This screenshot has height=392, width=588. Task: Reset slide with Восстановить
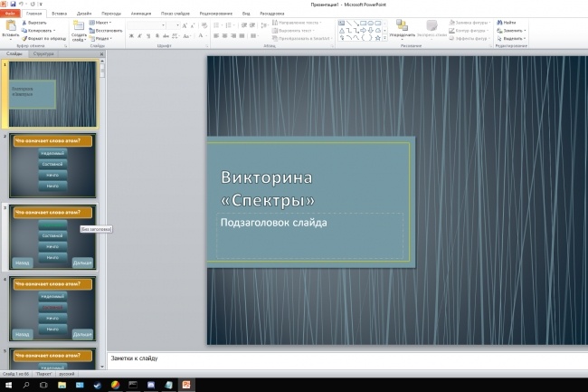105,31
